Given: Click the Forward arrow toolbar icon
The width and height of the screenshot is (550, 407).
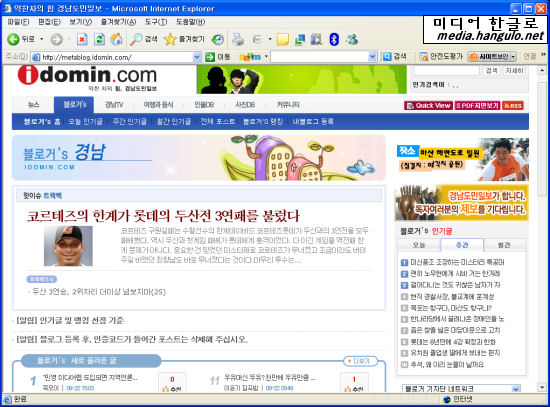Looking at the screenshot, I should coord(56,39).
